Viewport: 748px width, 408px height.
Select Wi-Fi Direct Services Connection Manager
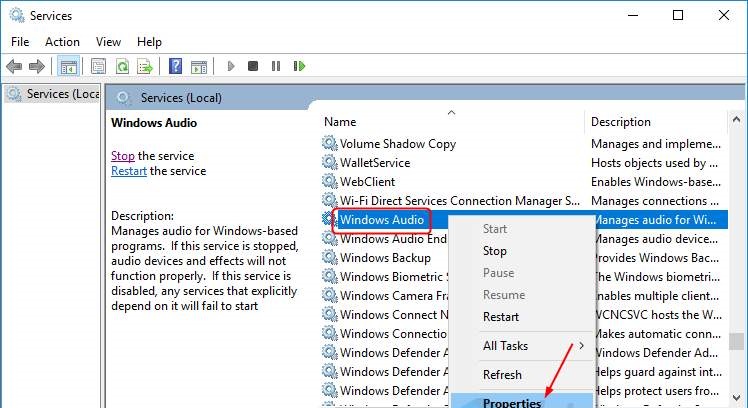460,201
